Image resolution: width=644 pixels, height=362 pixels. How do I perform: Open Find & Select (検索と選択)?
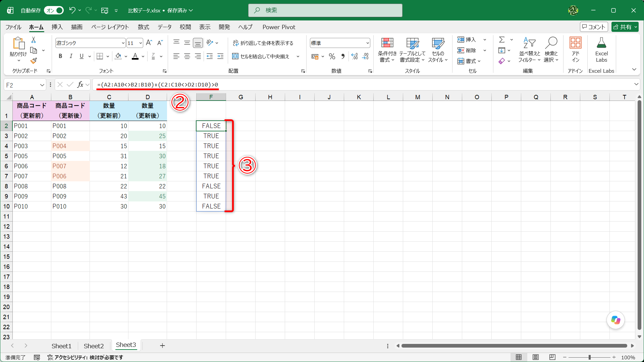pos(551,50)
